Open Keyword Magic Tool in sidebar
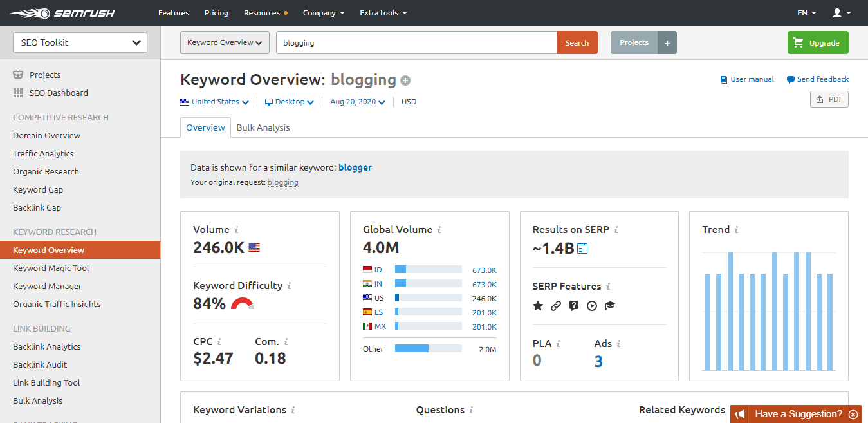Screen dimensions: 868x423 pos(51,268)
